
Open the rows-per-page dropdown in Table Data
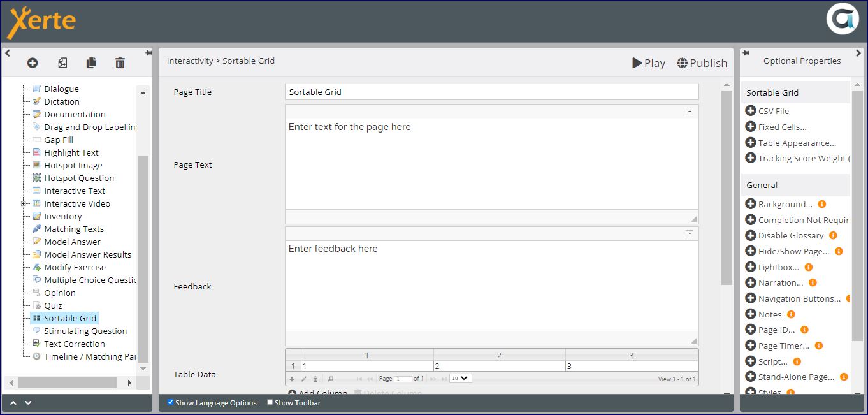click(460, 379)
